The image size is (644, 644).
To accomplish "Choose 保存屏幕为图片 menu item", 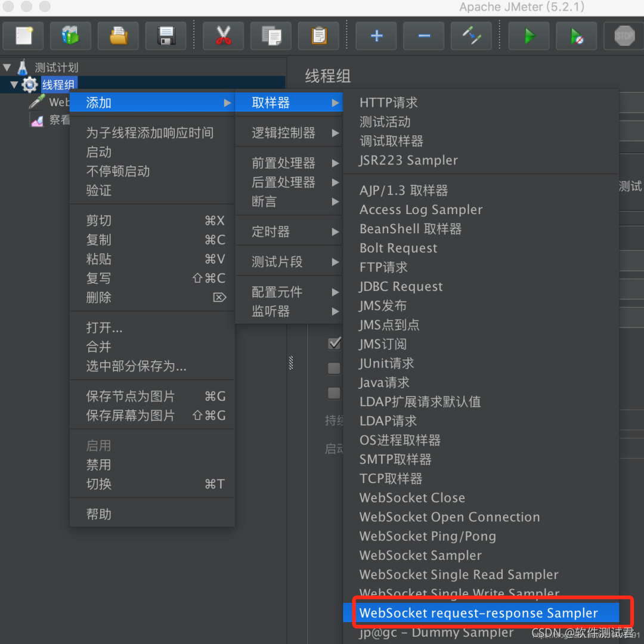I will point(152,415).
